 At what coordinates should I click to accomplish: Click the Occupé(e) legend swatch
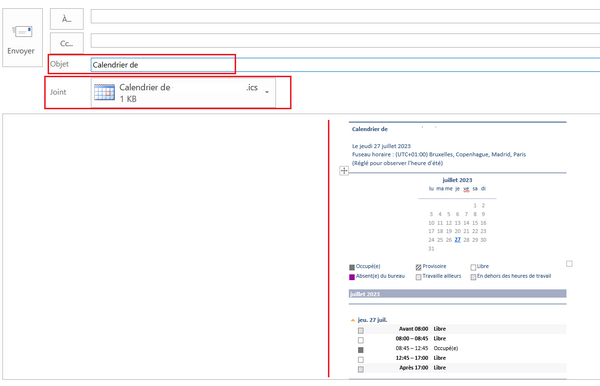tap(352, 267)
